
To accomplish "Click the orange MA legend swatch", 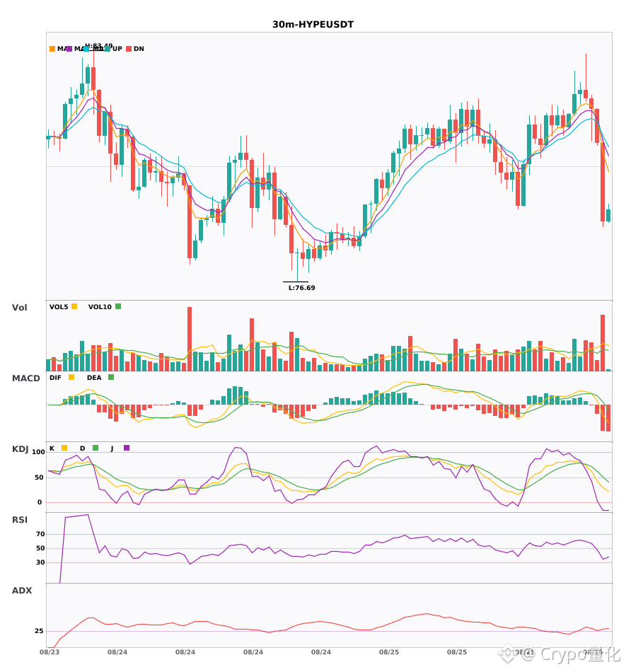I will click(52, 49).
